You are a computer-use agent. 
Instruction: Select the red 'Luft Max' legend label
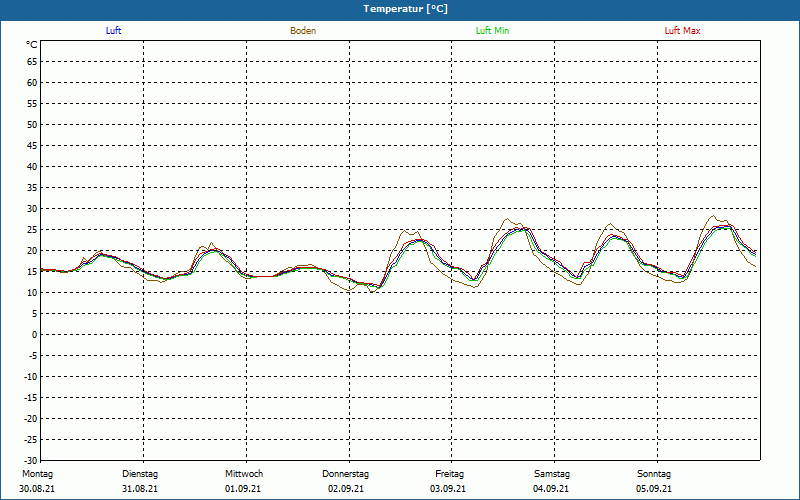[x=682, y=31]
